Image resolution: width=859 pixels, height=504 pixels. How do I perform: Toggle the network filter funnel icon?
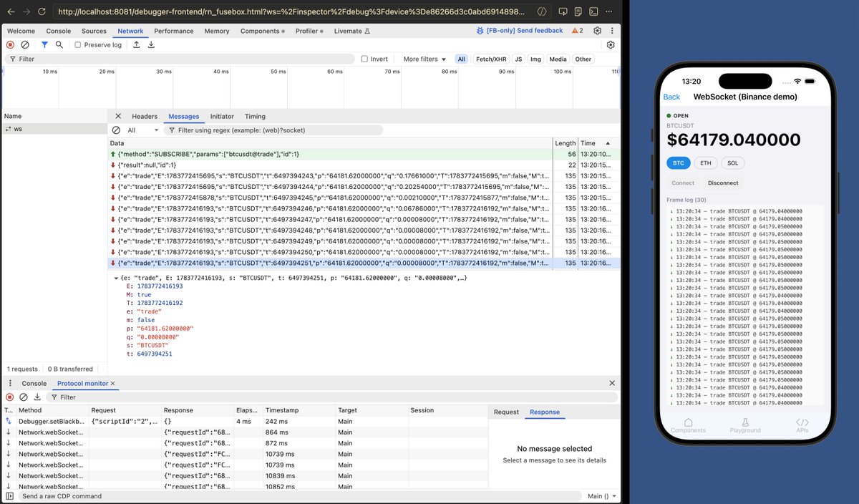pos(44,44)
